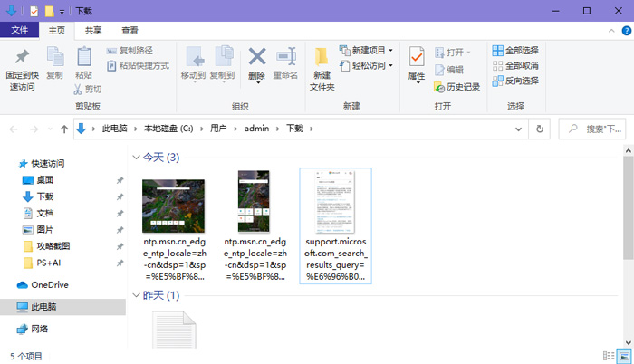Viewport: 634px width, 364px height.
Task: Click Select all (全部选择)
Action: pos(515,51)
